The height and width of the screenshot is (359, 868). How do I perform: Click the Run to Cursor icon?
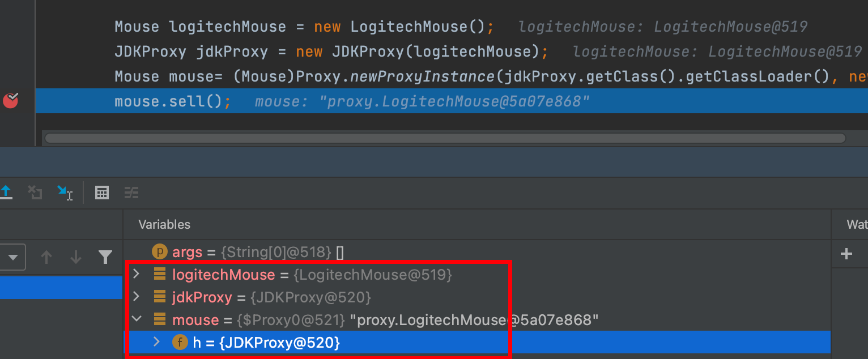[65, 193]
